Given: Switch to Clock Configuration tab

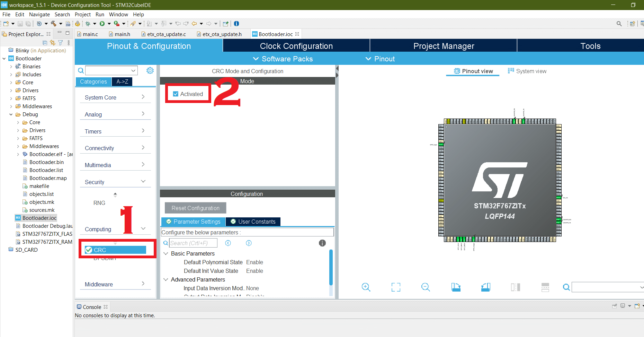Looking at the screenshot, I should click(x=296, y=46).
